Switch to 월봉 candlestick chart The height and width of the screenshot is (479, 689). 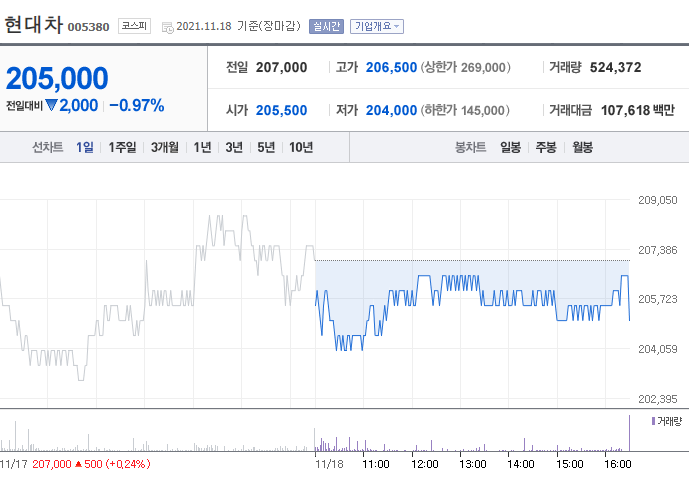(583, 147)
